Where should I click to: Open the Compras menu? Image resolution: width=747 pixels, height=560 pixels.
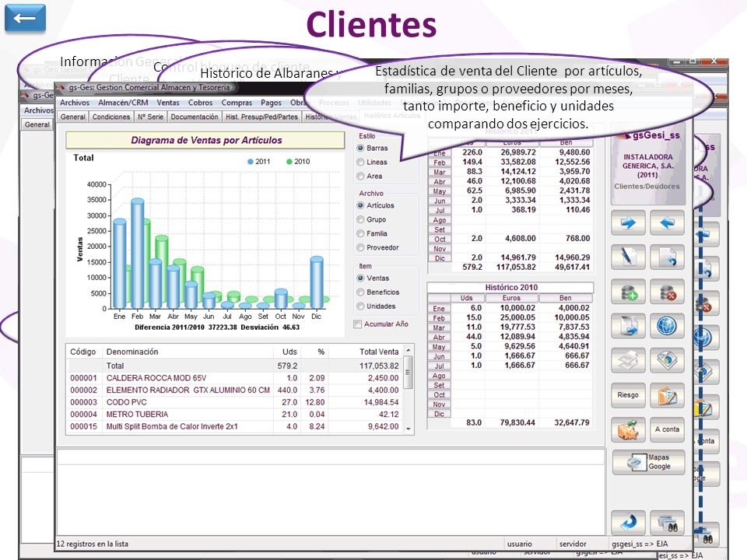[x=237, y=103]
